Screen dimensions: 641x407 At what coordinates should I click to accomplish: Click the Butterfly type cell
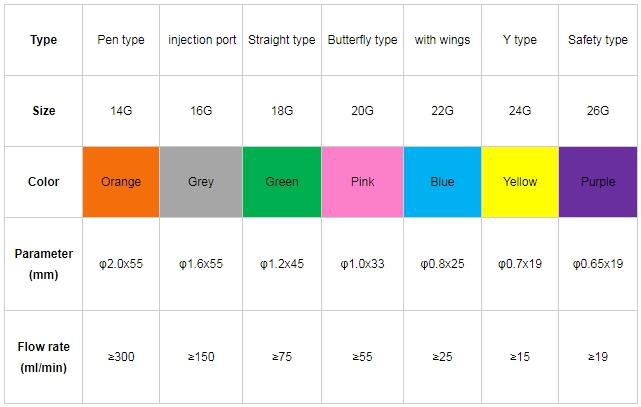(362, 40)
